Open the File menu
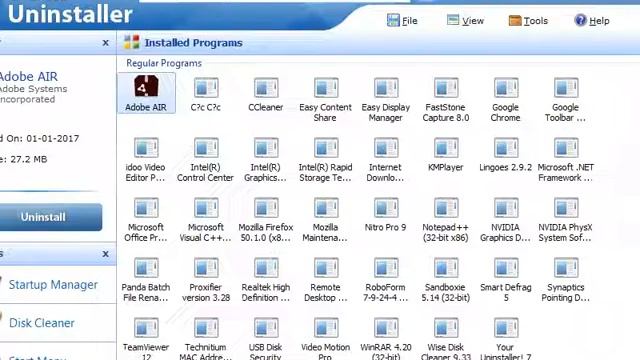640x360 pixels. coord(402,20)
